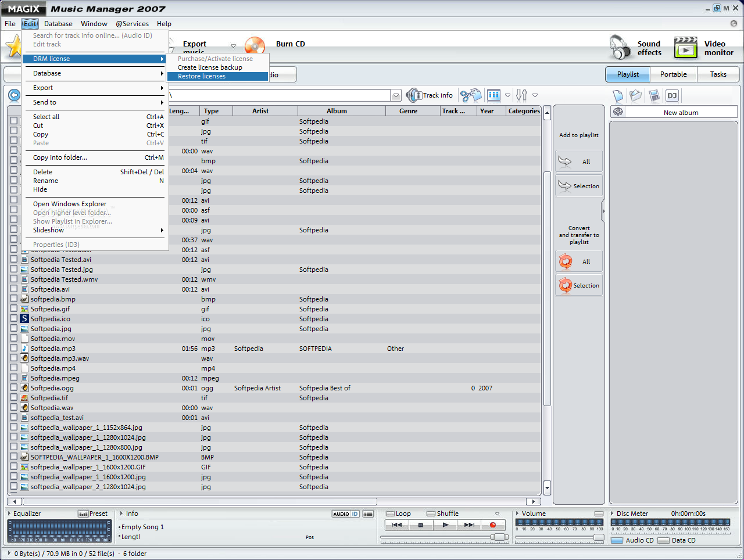Click the horizontal file list scrollbar
This screenshot has height=560, width=744.
(x=199, y=501)
